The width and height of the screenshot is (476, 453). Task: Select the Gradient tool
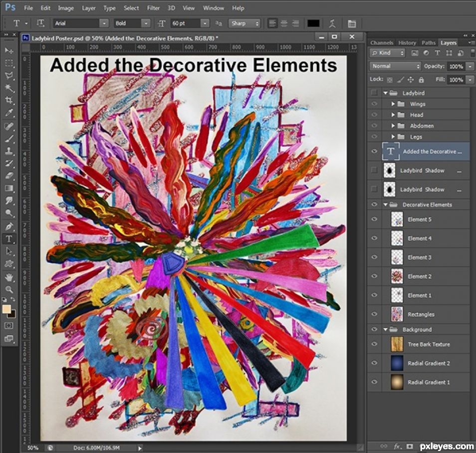9,189
